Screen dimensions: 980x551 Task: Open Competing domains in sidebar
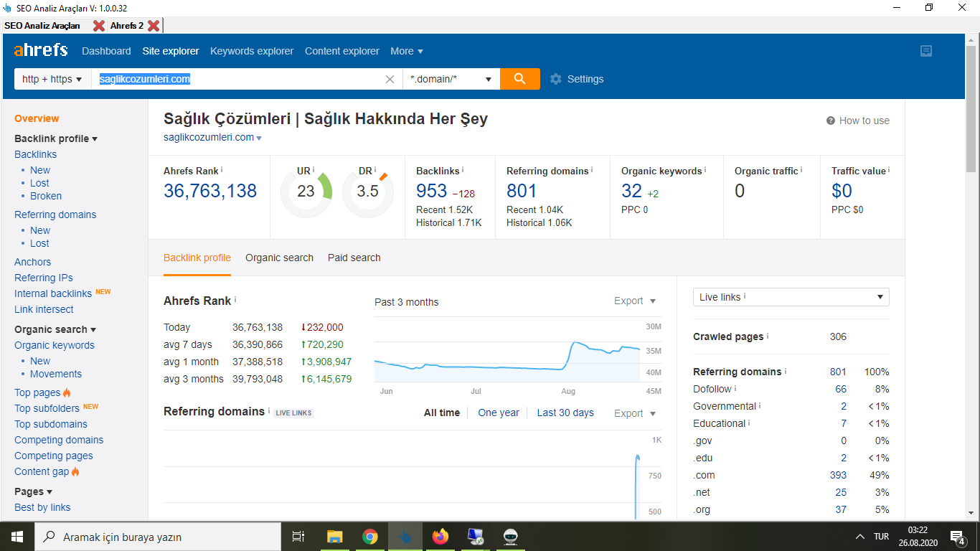coord(59,440)
